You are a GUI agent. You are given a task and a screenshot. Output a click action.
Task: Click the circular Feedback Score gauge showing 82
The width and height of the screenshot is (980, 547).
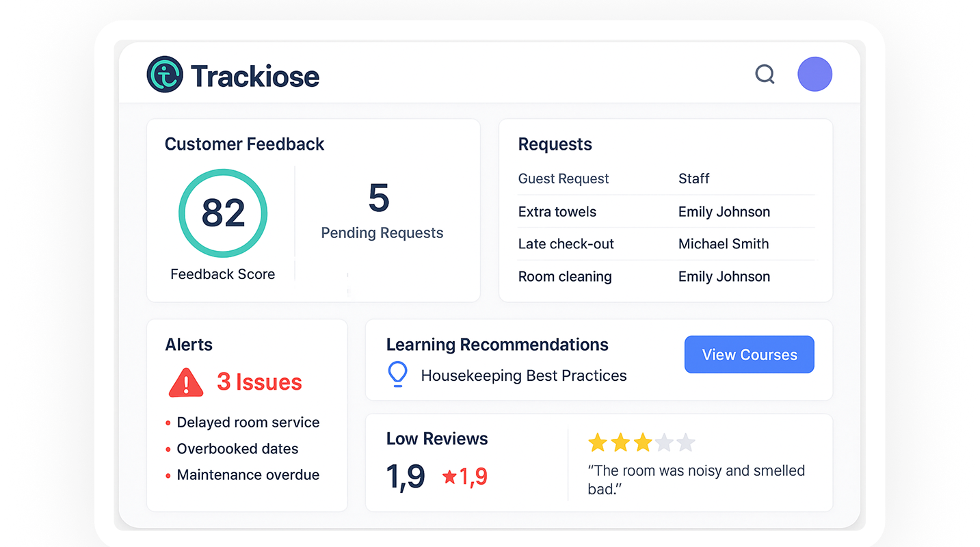tap(223, 213)
